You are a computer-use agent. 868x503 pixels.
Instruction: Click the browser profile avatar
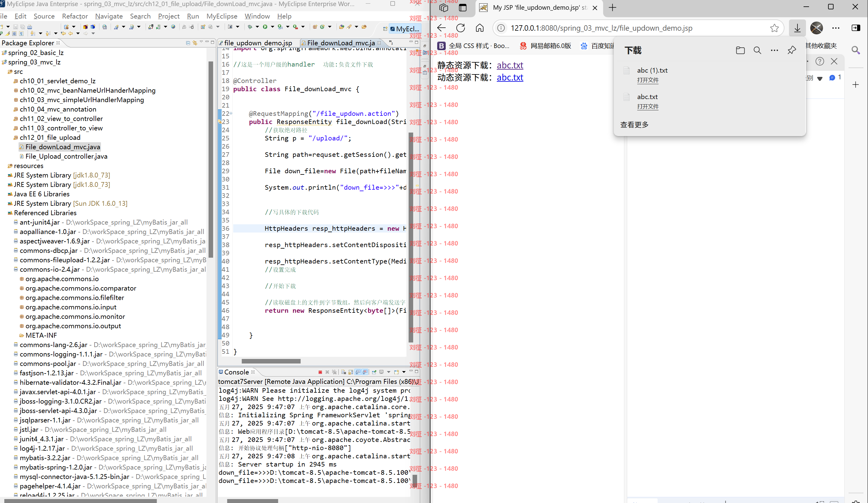tap(816, 28)
